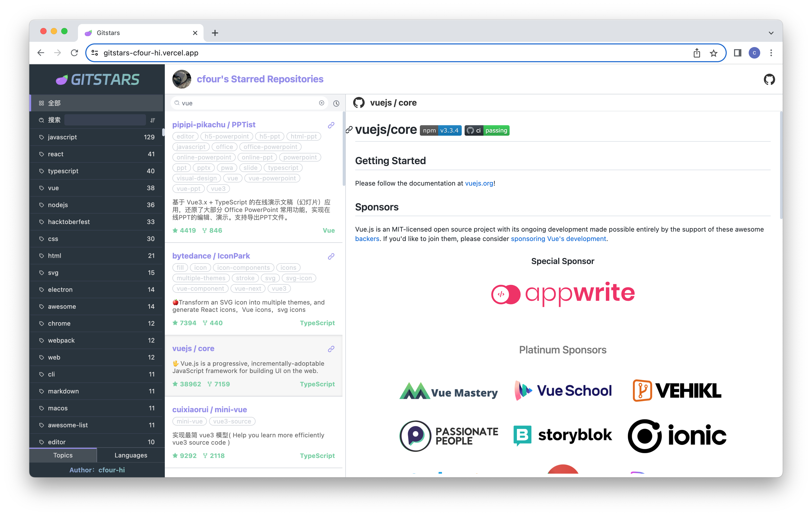The width and height of the screenshot is (812, 516).
Task: Bookmark the page using the star icon
Action: [x=714, y=53]
